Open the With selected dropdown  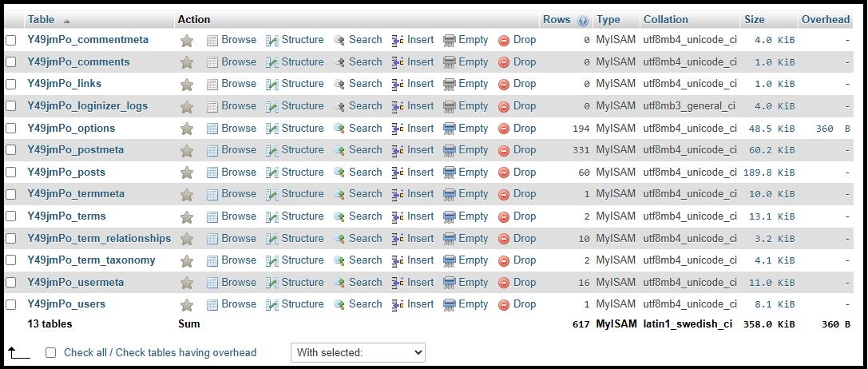pos(358,352)
